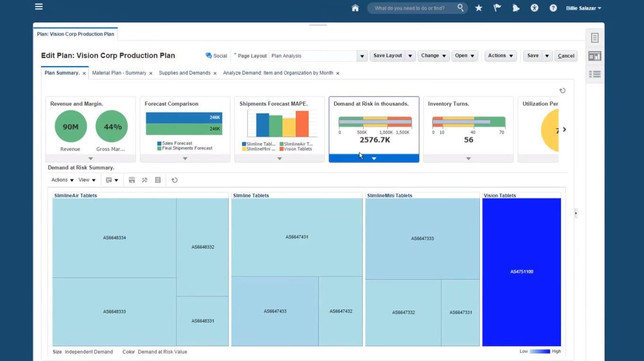
Task: Click the Save Layout button
Action: tap(388, 55)
